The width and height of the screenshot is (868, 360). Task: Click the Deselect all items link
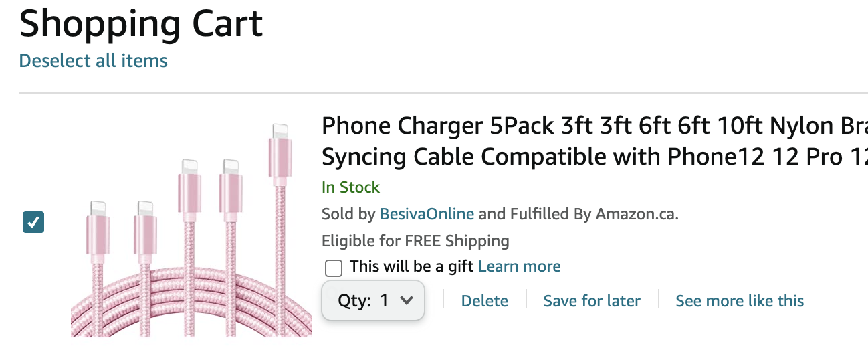point(93,61)
